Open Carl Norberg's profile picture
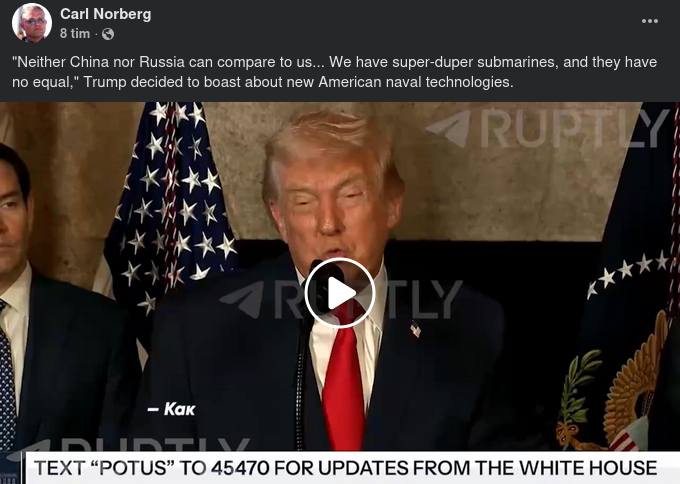 coord(32,23)
